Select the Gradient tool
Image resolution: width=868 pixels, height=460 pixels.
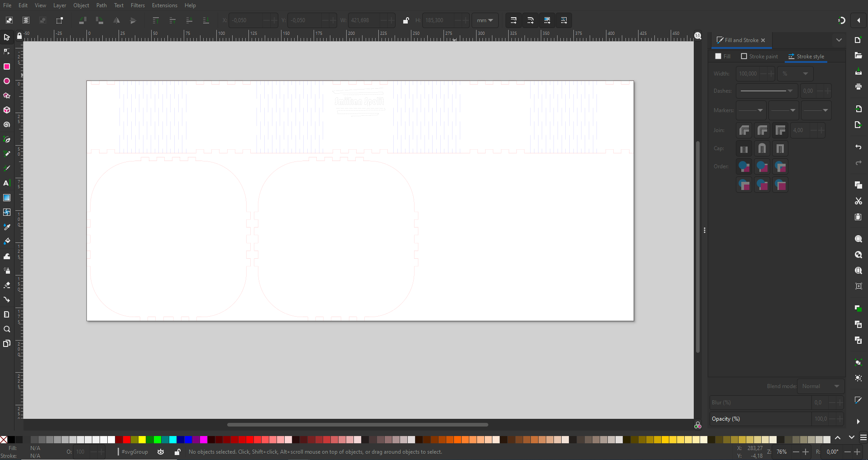pyautogui.click(x=7, y=197)
